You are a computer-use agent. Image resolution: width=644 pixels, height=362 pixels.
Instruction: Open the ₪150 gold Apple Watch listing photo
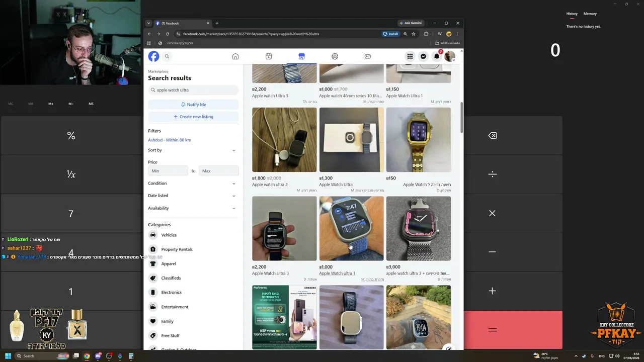click(x=419, y=140)
